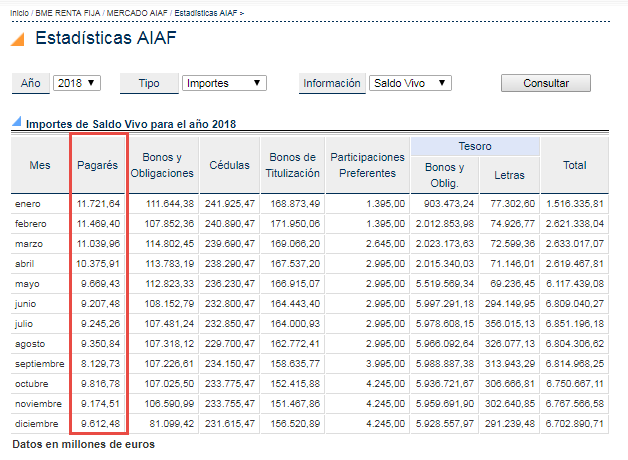Select the marzo row label
Screen dimensions: 628x460
29,244
